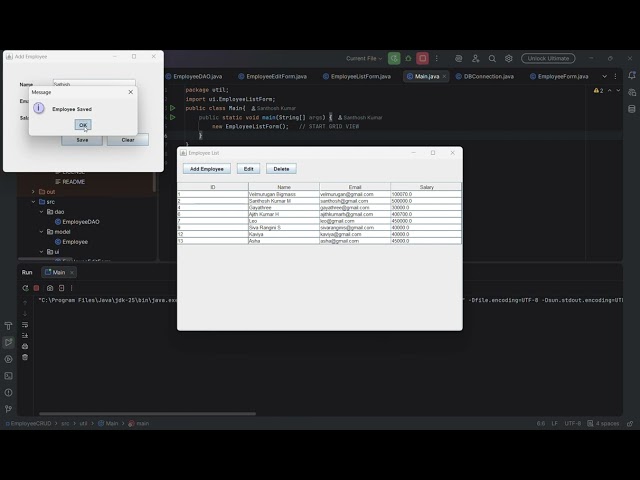
Task: Go to previous highlighted problem arrow
Action: click(610, 91)
